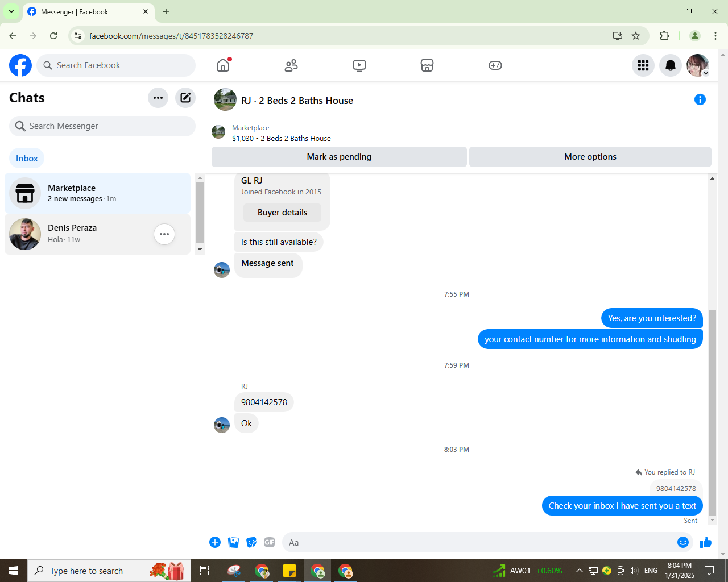728x582 pixels.
Task: Open the Windows notification center
Action: pos(709,571)
